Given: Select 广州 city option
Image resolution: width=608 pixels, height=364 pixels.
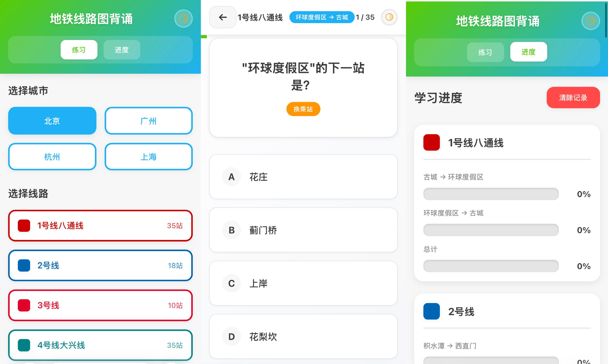Looking at the screenshot, I should (148, 121).
